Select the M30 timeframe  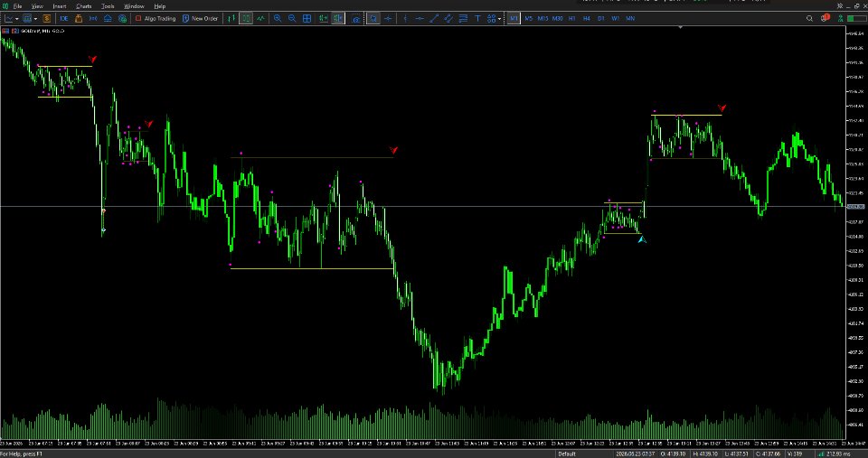tap(558, 18)
